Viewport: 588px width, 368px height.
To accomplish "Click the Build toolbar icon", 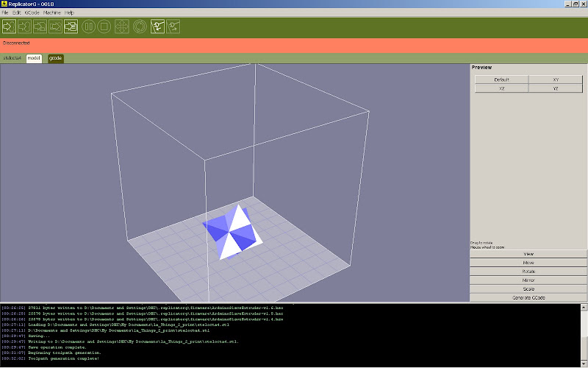I will (x=24, y=26).
